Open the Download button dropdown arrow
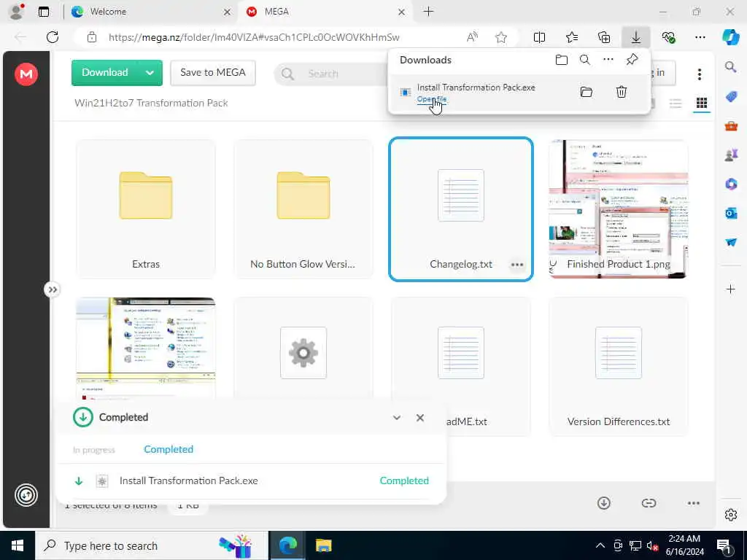This screenshot has height=560, width=747. coord(150,73)
